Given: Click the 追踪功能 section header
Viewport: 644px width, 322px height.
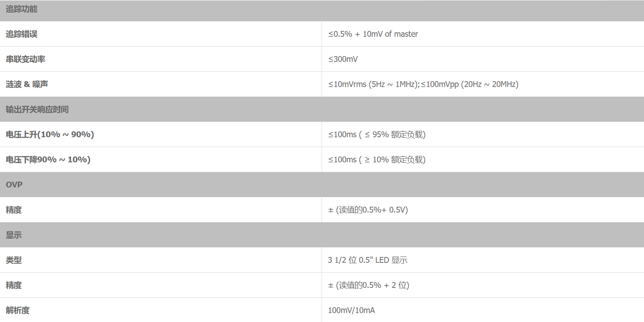Looking at the screenshot, I should [x=21, y=9].
